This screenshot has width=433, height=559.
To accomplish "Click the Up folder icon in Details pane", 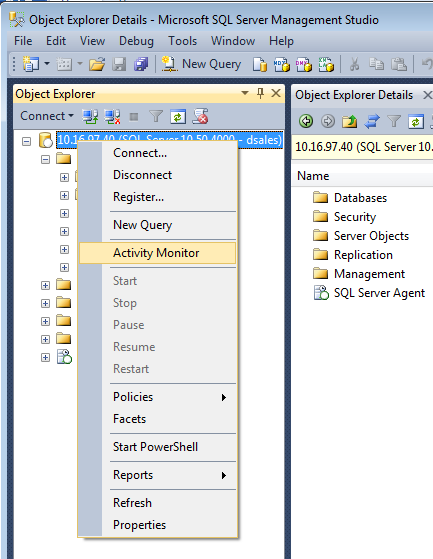I will 350,122.
